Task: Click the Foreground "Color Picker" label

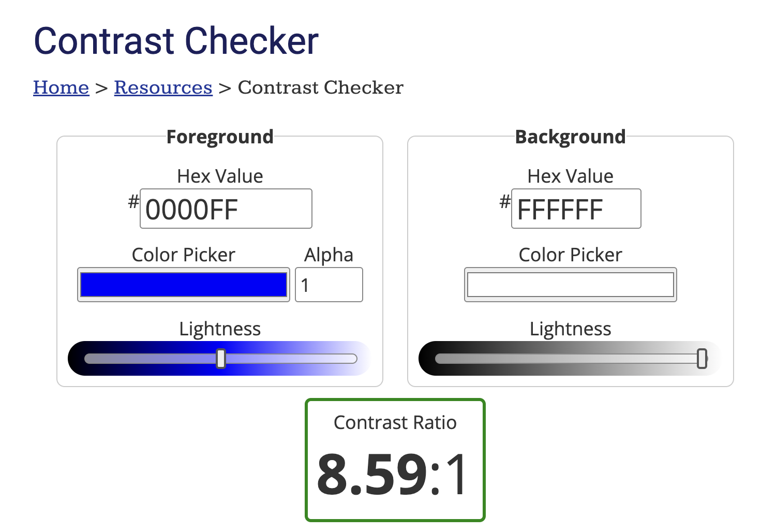Action: pos(184,255)
